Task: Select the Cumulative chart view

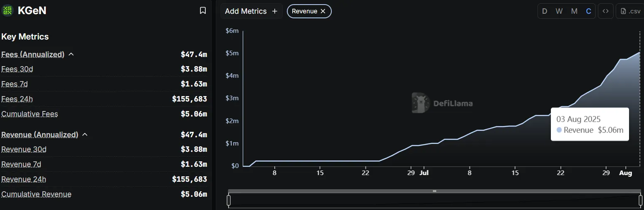Action: tap(589, 11)
